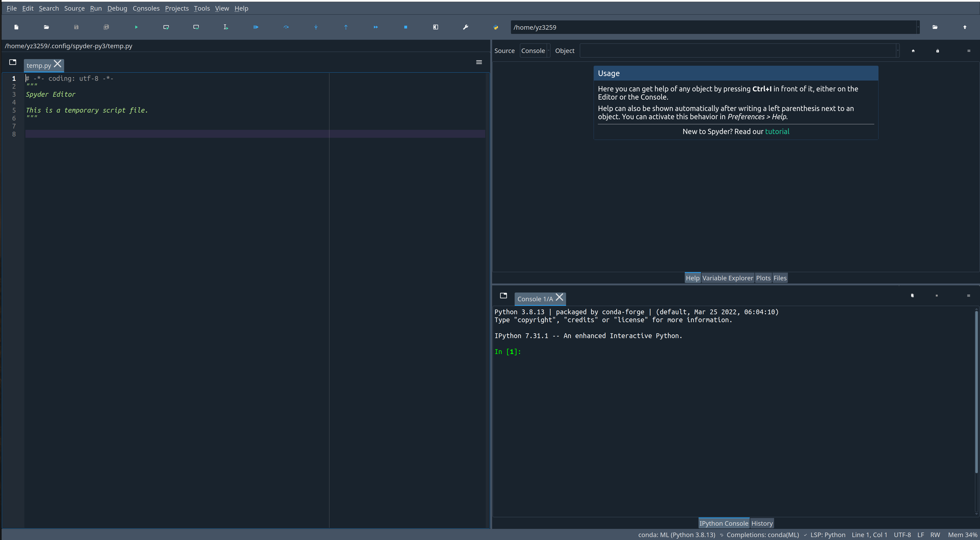This screenshot has height=540, width=980.
Task: Click the Stop debugging square icon
Action: 405,27
